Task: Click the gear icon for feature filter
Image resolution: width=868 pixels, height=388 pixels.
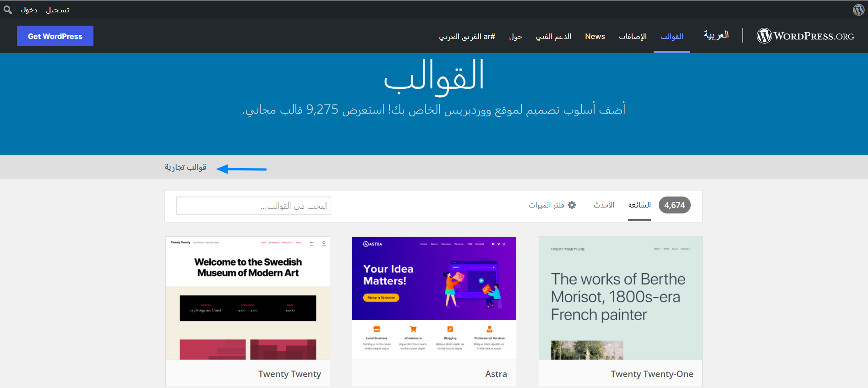Action: coord(572,205)
